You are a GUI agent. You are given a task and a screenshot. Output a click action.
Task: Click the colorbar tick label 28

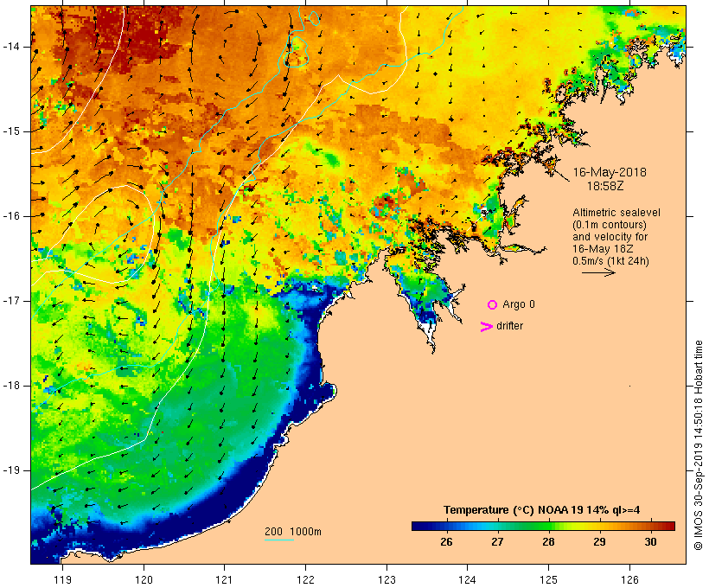pos(548,542)
